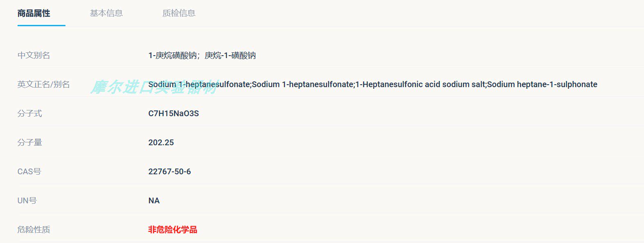This screenshot has height=243, width=644.
Task: Select the molecular weight 202.25 value
Action: click(161, 142)
